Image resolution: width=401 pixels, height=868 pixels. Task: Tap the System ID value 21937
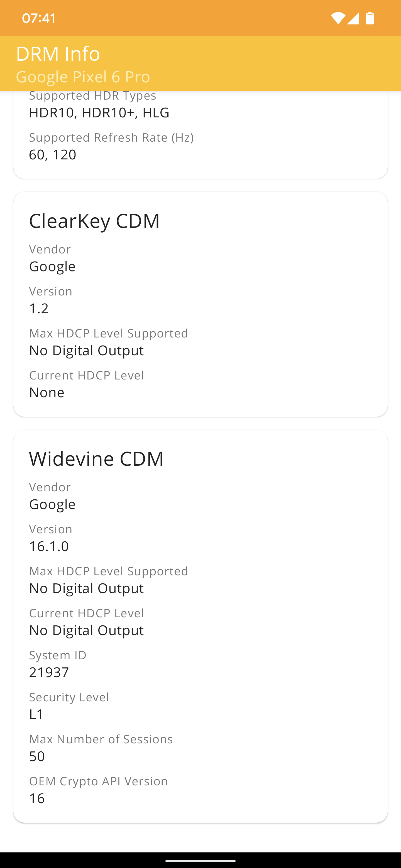(x=49, y=673)
